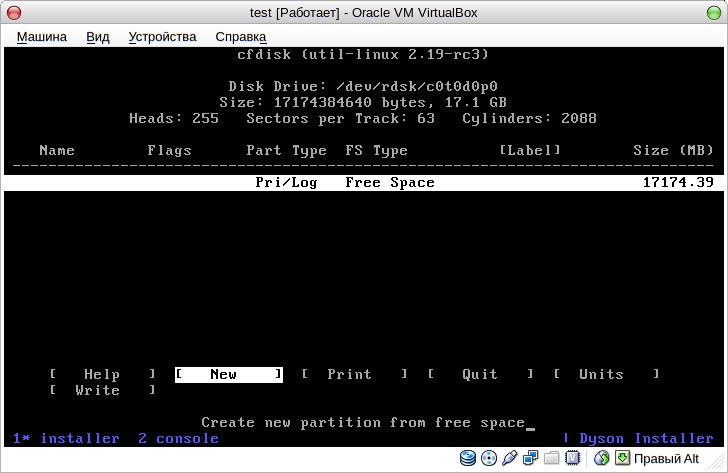Click the USB devices status icon
Image resolution: width=728 pixels, height=473 pixels.
pos(509,458)
